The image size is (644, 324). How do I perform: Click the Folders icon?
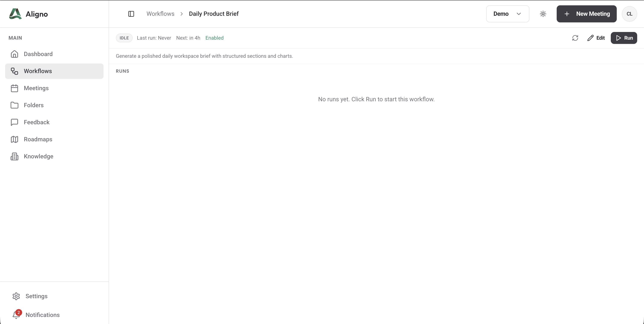(x=14, y=105)
